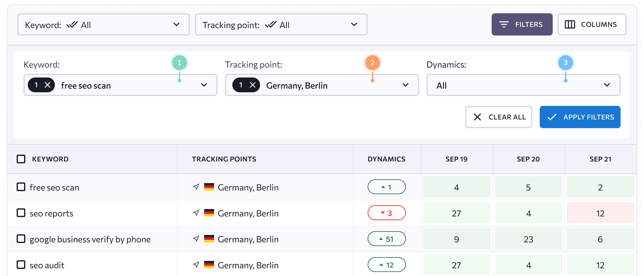The height and width of the screenshot is (276, 644).
Task: Click the green step 1 marker
Action: click(180, 63)
